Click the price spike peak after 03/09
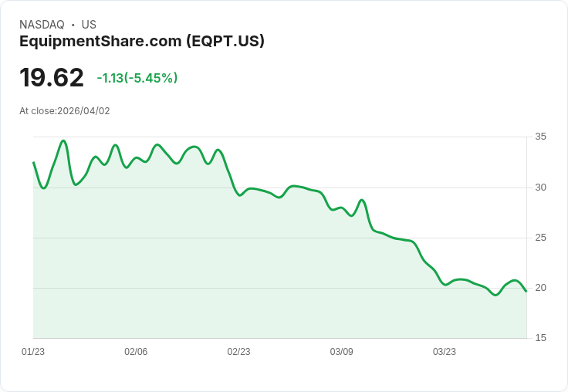This screenshot has width=568, height=392. tap(361, 200)
